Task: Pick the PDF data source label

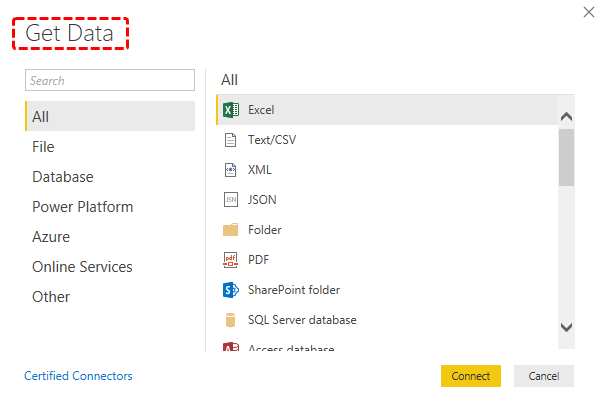Action: click(x=258, y=260)
